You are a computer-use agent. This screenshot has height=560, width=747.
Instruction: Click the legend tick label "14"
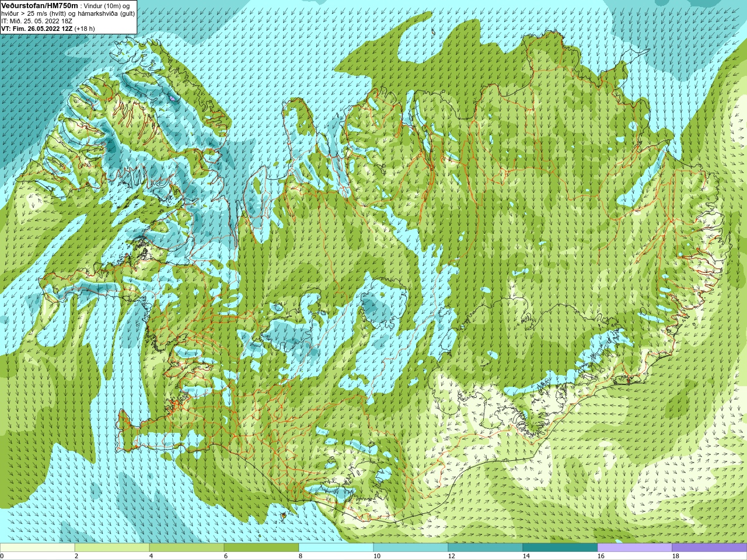526,556
